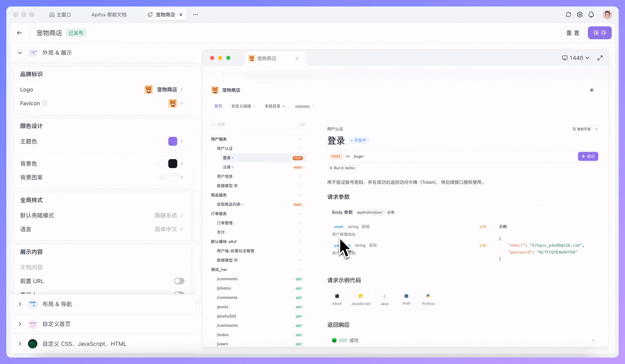Screen dimensions: 625x364
Task: Expand preview to fullscreen with arrows icon
Action: 600,58
